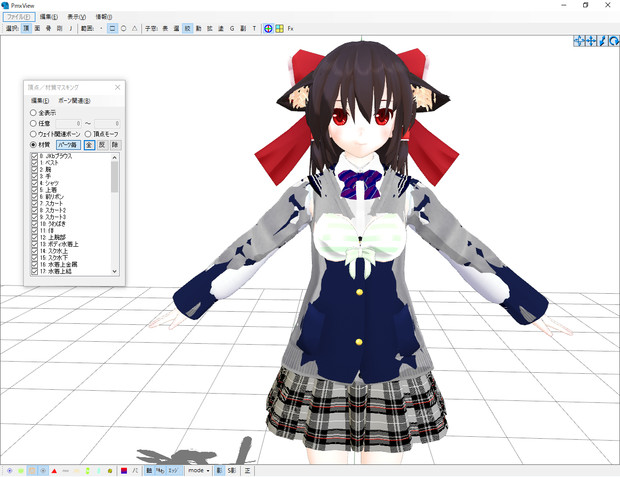620x477 pixels.
Task: Choose triangle range selection shape
Action: (134, 28)
